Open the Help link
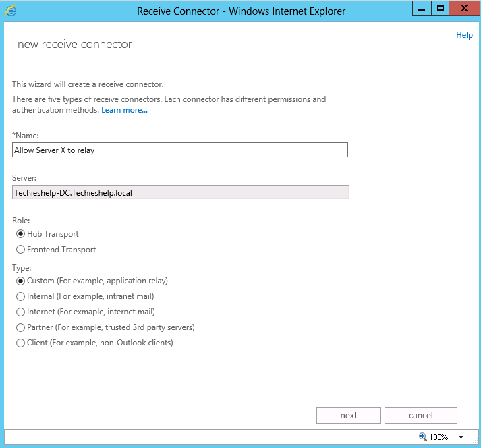The height and width of the screenshot is (448, 481). [x=464, y=35]
